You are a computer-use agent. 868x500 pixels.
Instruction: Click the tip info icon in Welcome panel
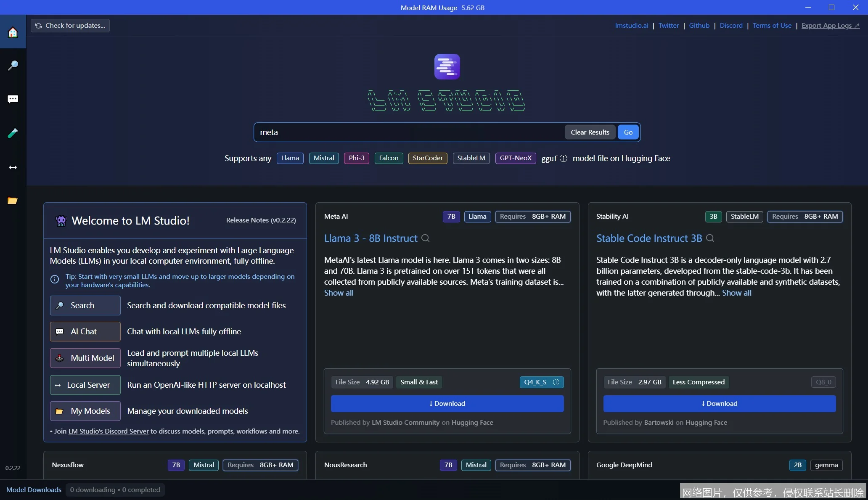click(55, 279)
